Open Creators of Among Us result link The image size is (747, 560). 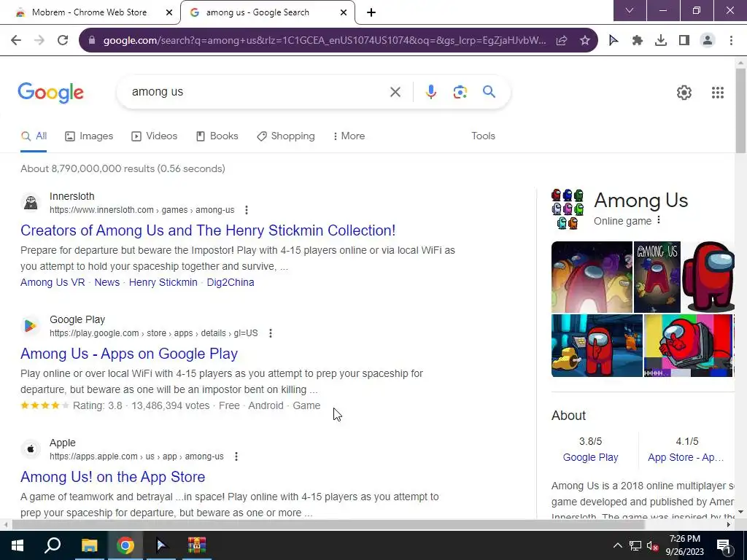[208, 230]
